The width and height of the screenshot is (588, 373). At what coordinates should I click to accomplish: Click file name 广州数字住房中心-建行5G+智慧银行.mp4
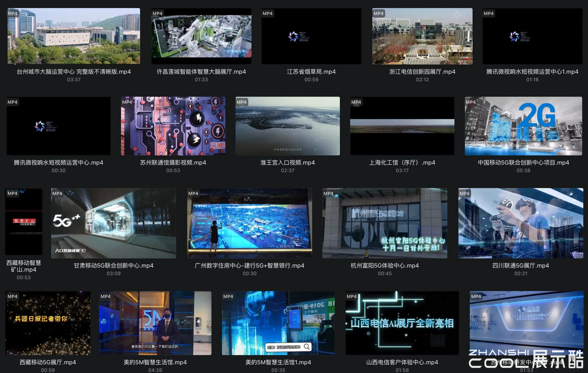(x=250, y=265)
